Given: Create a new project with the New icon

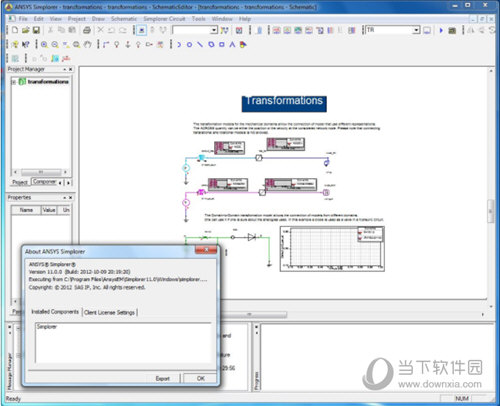Looking at the screenshot, I should pyautogui.click(x=15, y=30).
